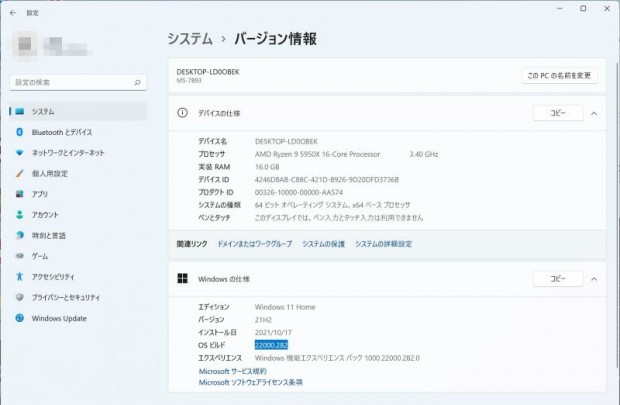The width and height of the screenshot is (620, 405).
Task: Click the Bluetooth とデバイス icon
Action: (19, 132)
